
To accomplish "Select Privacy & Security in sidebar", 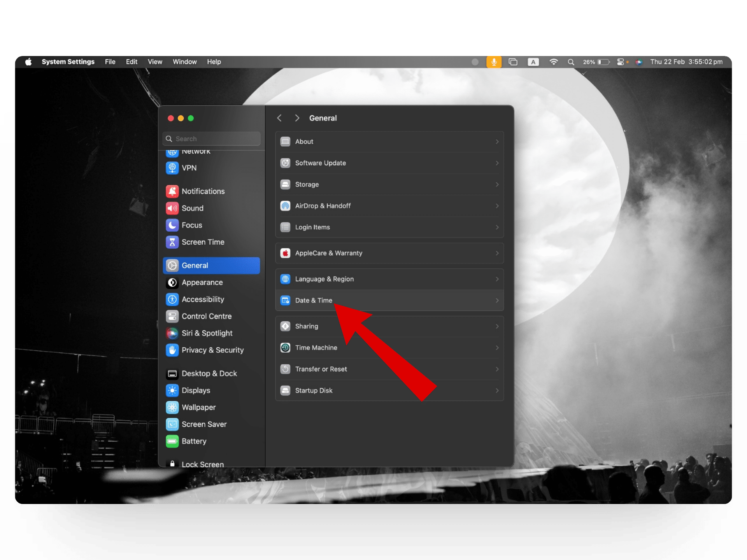I will click(212, 350).
